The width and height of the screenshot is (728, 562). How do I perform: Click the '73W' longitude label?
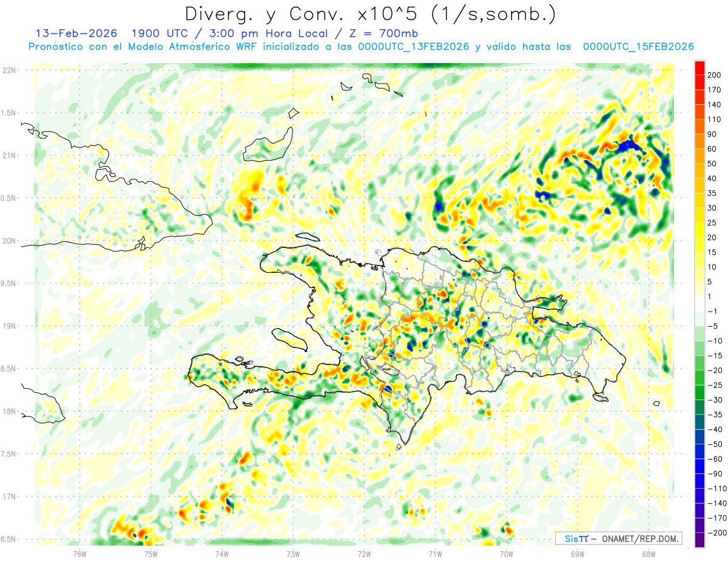[293, 553]
